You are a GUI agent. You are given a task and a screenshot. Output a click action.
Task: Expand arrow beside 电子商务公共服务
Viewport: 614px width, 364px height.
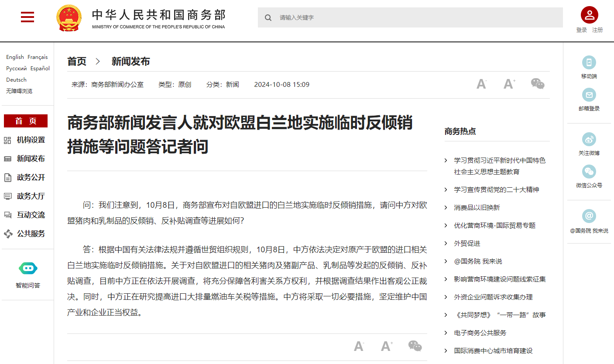tap(446, 333)
